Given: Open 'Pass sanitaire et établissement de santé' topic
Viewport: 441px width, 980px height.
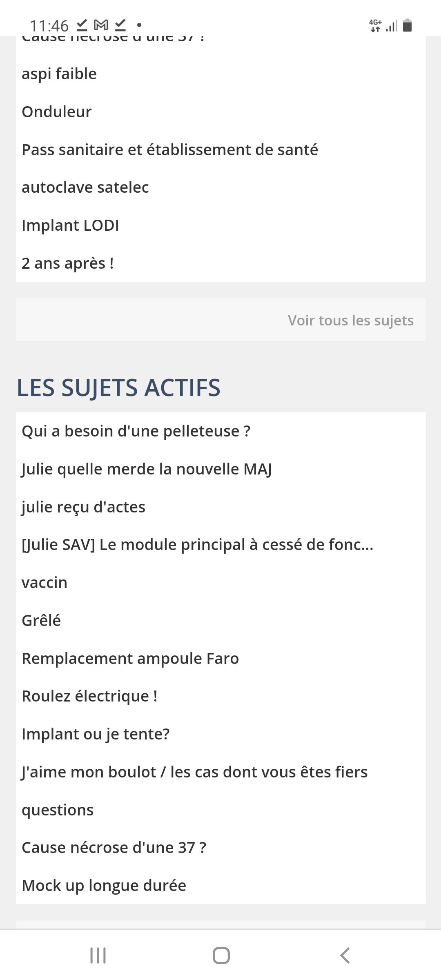Looking at the screenshot, I should pos(169,149).
